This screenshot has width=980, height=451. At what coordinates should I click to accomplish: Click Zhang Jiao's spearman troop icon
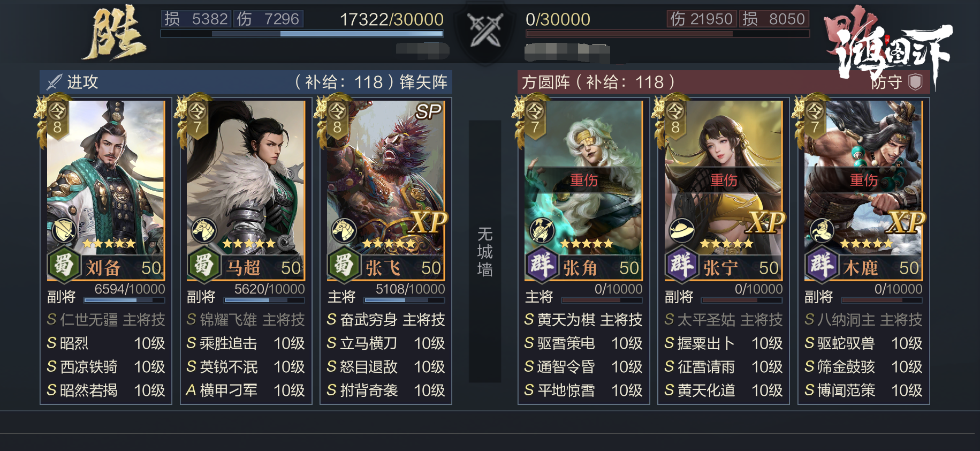[x=542, y=230]
